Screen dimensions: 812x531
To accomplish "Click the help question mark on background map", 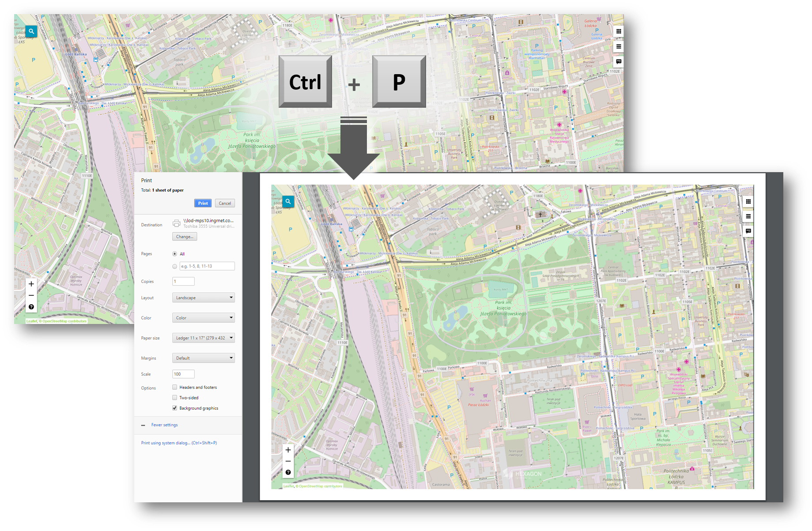I will click(31, 307).
